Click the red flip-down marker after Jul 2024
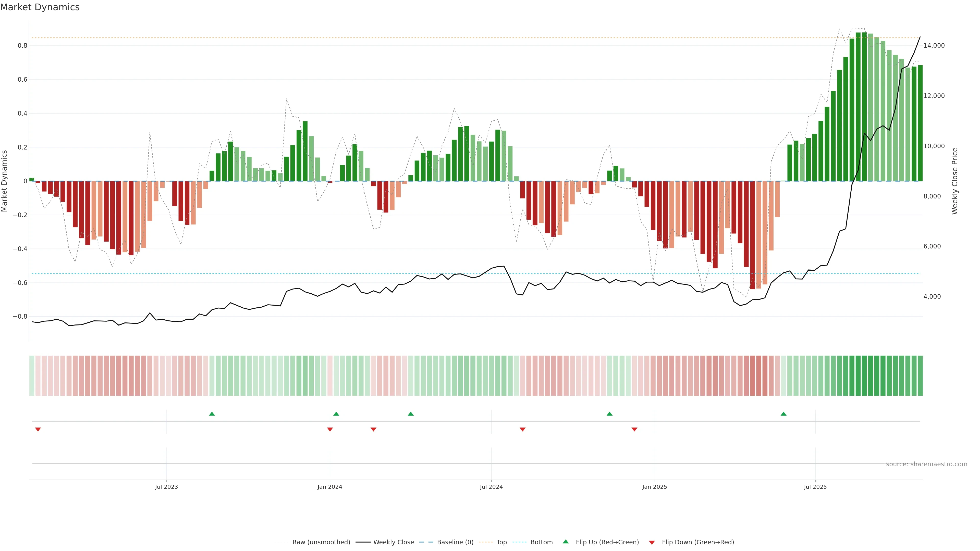This screenshot has height=551, width=980. pos(523,429)
